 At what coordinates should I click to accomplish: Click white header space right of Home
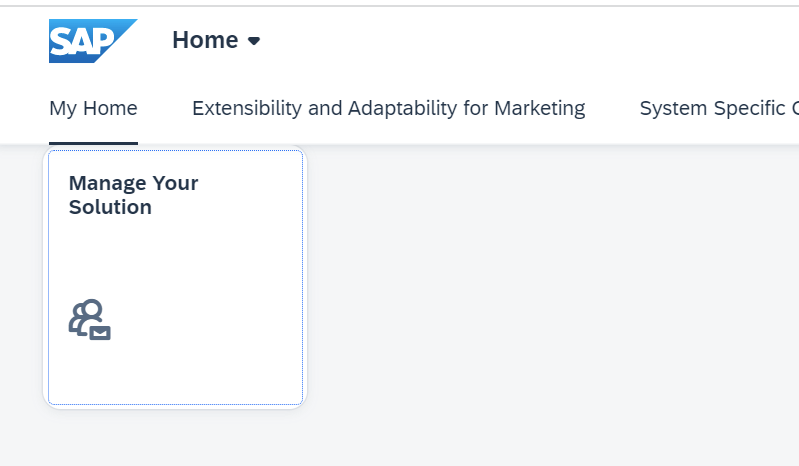[510, 41]
